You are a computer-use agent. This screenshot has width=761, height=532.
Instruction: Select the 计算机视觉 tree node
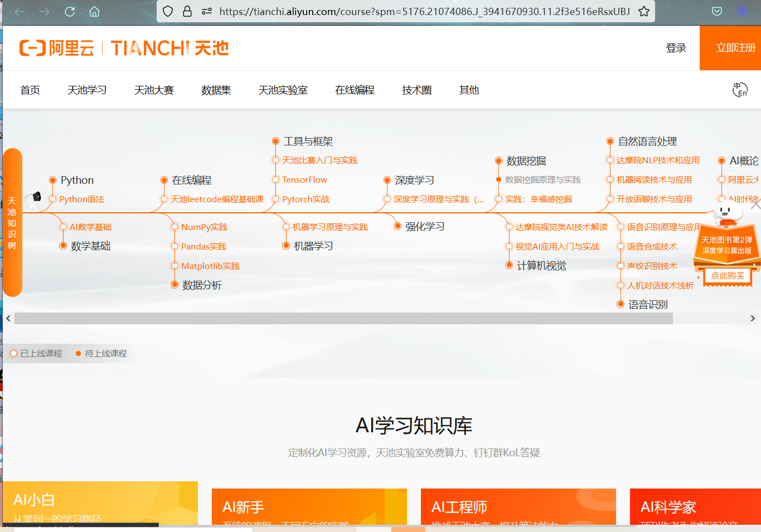[541, 266]
